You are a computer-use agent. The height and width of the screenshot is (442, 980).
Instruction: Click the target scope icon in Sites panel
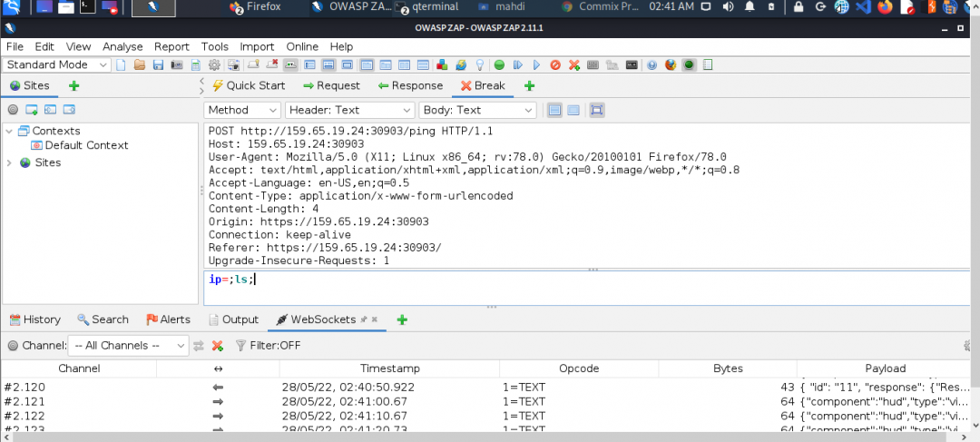(x=13, y=110)
